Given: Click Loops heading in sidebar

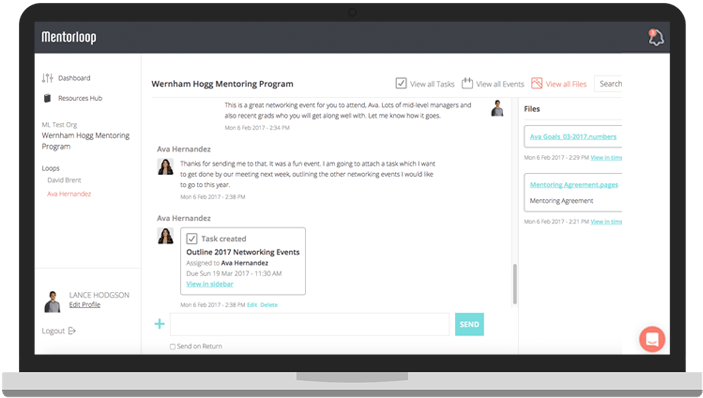Looking at the screenshot, I should [x=51, y=169].
